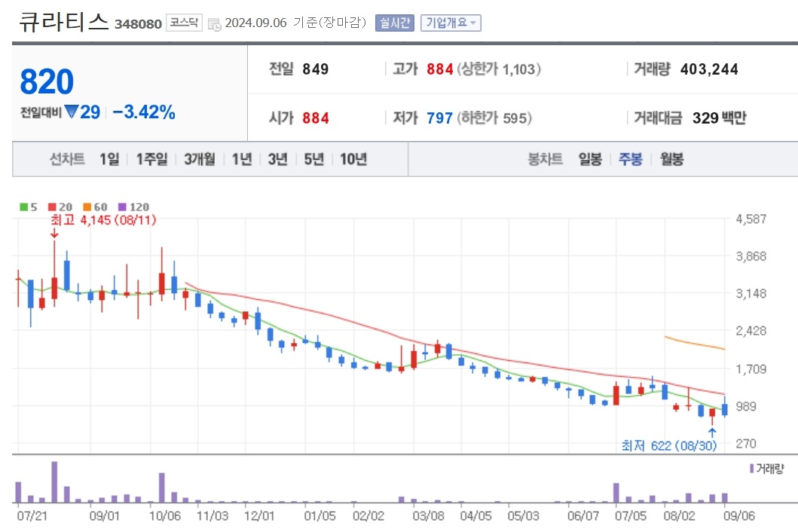
Task: Click the stock code 348080
Action: tap(138, 24)
